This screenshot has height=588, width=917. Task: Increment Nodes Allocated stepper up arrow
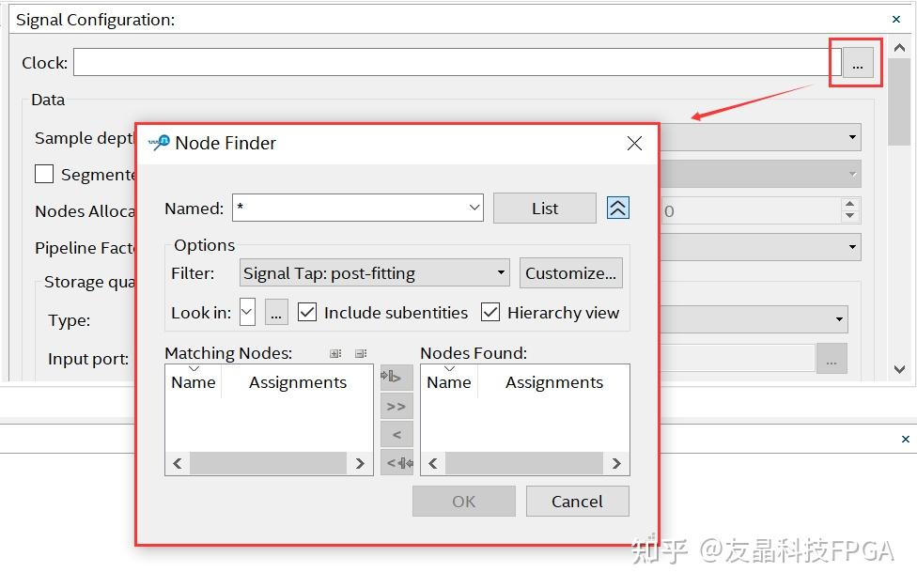point(849,204)
